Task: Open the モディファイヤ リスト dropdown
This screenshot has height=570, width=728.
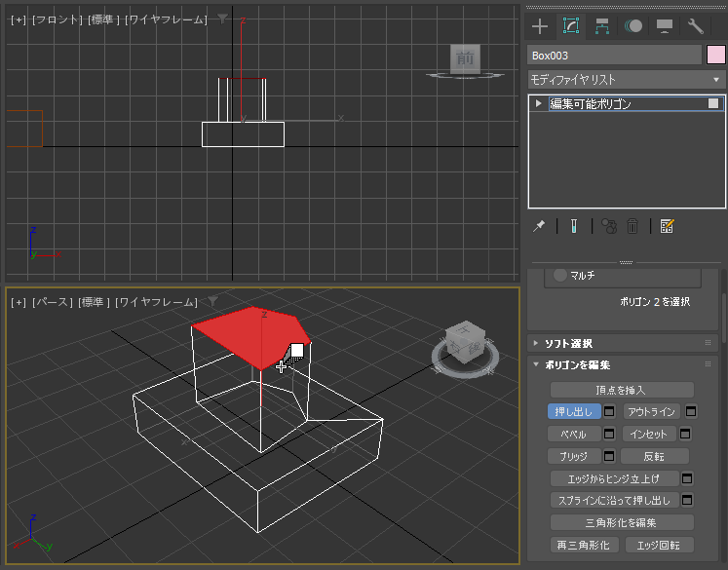Action: 627,80
